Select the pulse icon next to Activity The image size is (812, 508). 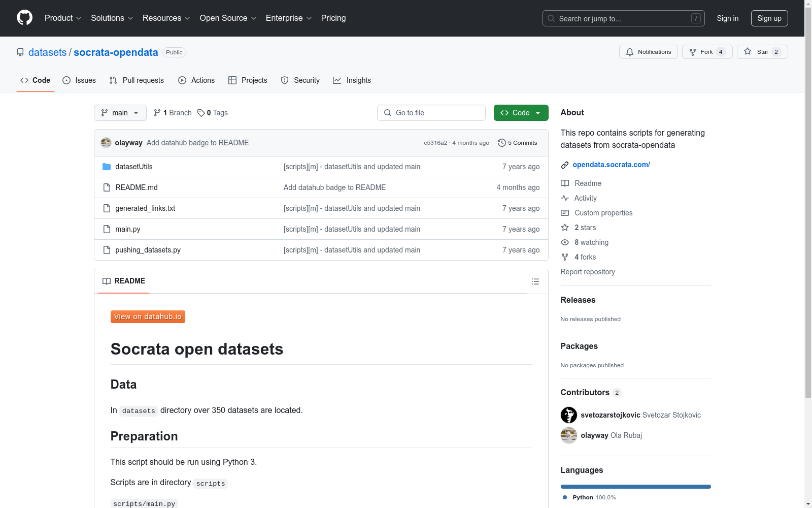coord(565,198)
